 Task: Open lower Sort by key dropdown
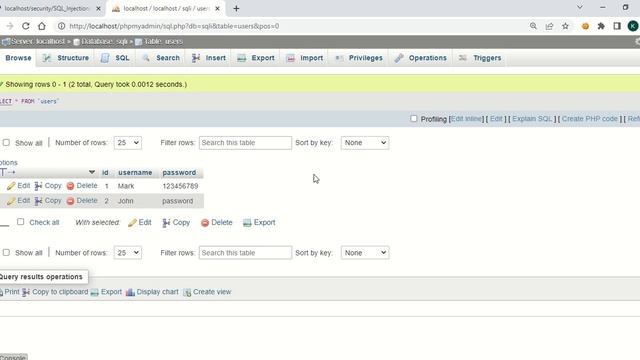[x=365, y=253]
